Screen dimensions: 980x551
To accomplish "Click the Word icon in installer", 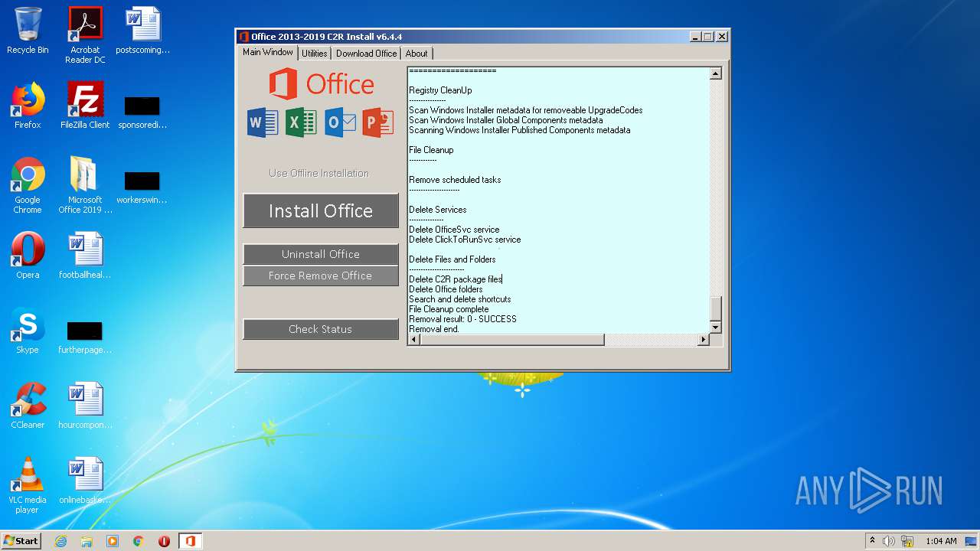I will tap(263, 122).
